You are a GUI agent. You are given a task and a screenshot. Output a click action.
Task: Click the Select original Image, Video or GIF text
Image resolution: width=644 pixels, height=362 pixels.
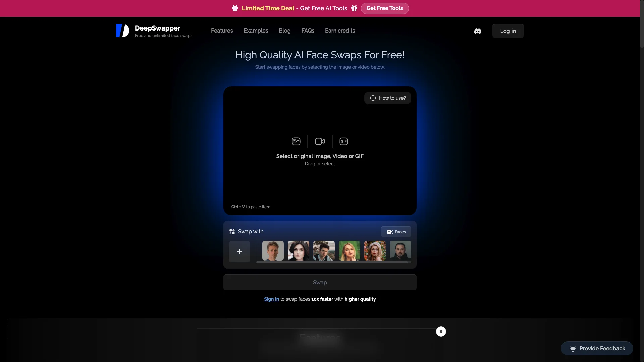(320, 156)
